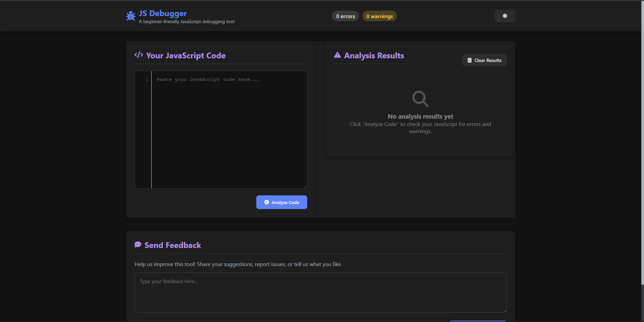Click the bug icon in the JS Debugger header
The image size is (644, 322).
coord(130,16)
